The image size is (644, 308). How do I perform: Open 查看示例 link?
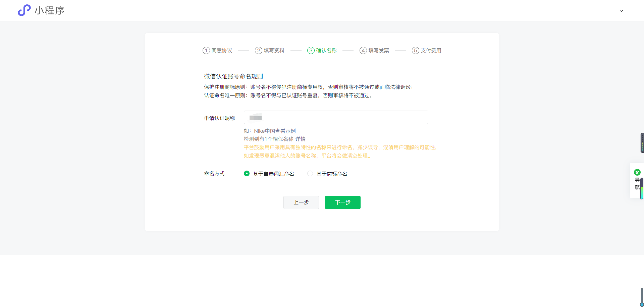point(285,131)
